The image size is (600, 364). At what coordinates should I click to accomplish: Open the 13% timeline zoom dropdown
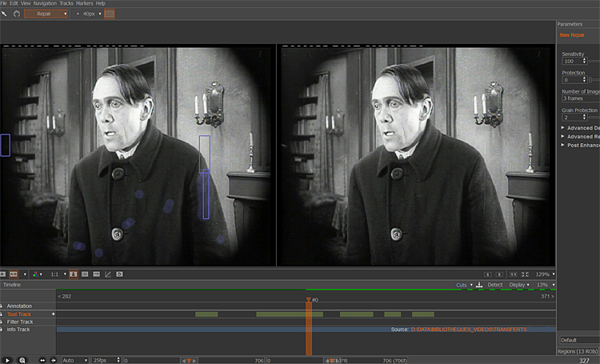(546, 285)
